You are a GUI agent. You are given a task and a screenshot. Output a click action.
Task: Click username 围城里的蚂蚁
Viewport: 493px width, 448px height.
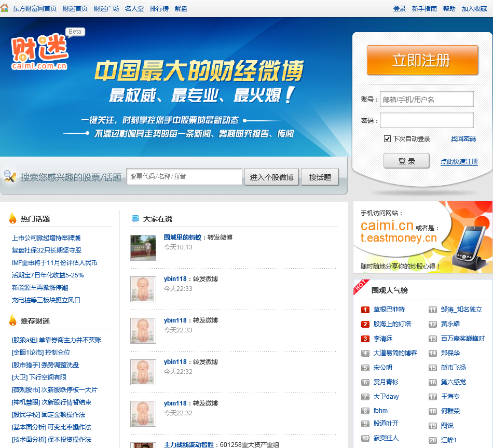coord(182,237)
